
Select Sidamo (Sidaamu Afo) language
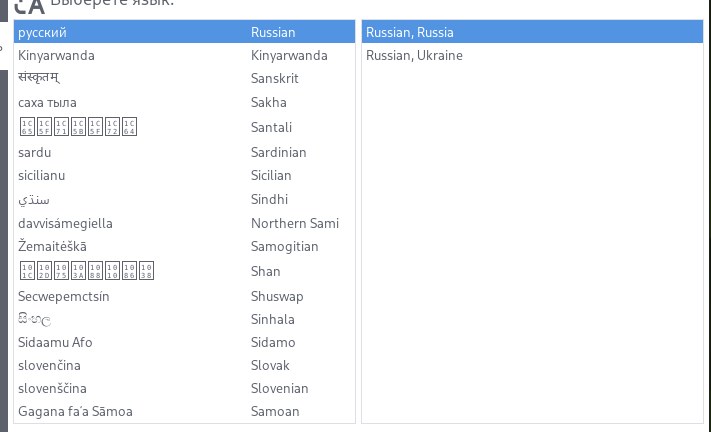[185, 343]
